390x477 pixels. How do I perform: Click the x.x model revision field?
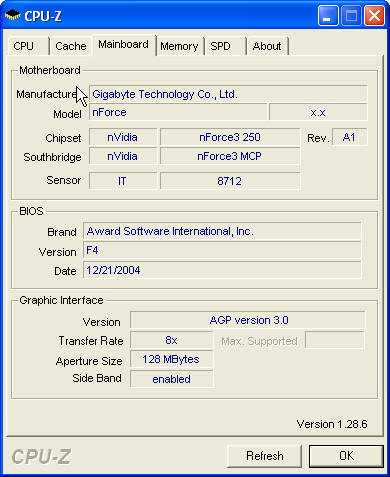318,112
